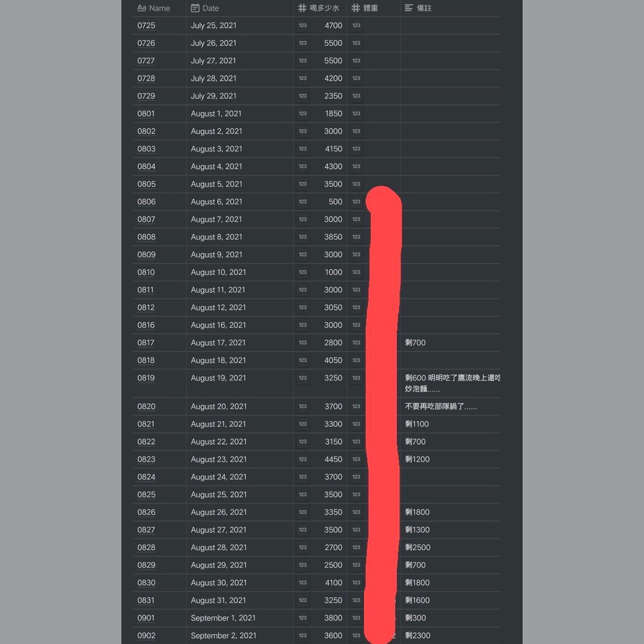Edit the water value 500 on August 6
Viewport: 644px width, 644px height.
point(335,202)
